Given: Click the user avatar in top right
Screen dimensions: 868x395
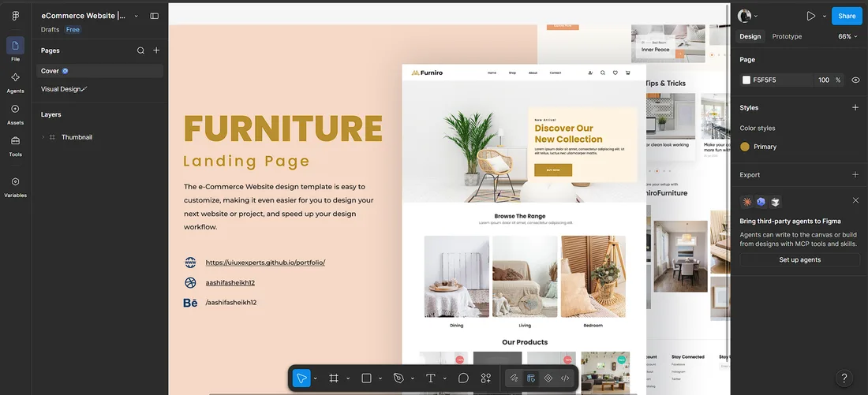Looking at the screenshot, I should point(745,16).
